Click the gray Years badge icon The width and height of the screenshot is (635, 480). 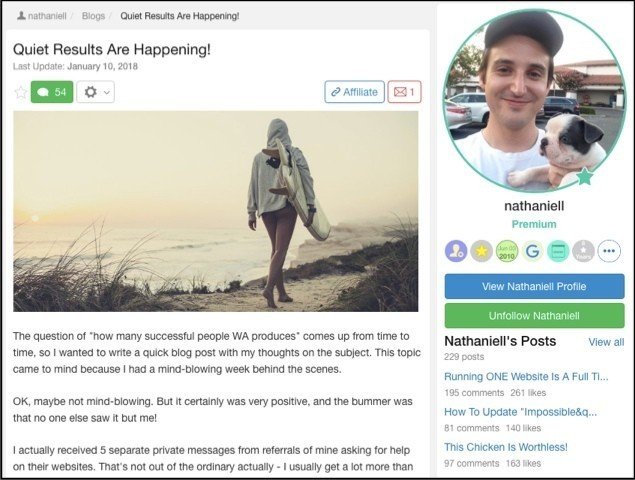584,251
